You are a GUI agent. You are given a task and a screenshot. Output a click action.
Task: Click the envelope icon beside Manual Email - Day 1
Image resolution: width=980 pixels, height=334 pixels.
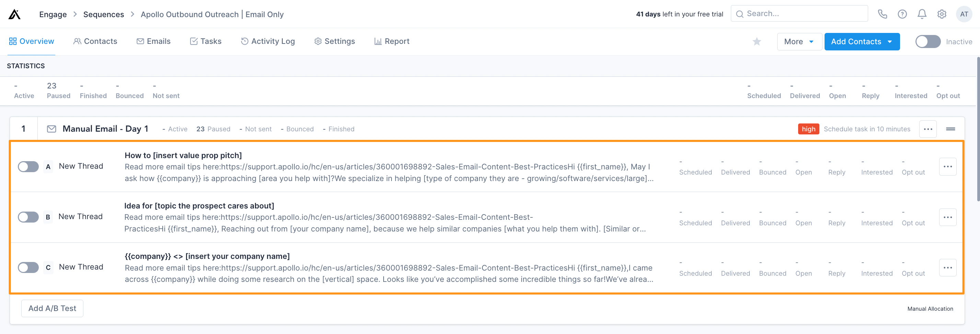pyautogui.click(x=51, y=129)
